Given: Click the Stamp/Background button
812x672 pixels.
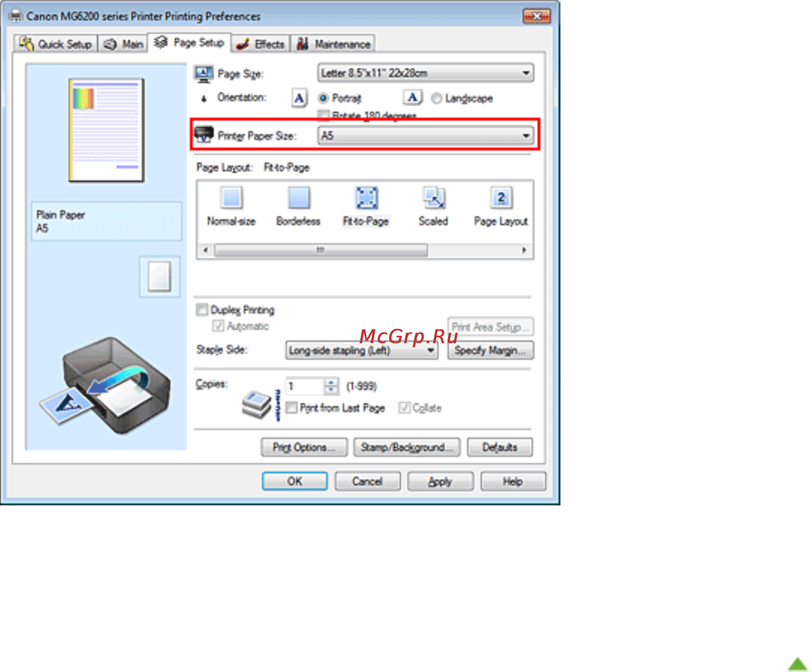Looking at the screenshot, I should tap(408, 447).
